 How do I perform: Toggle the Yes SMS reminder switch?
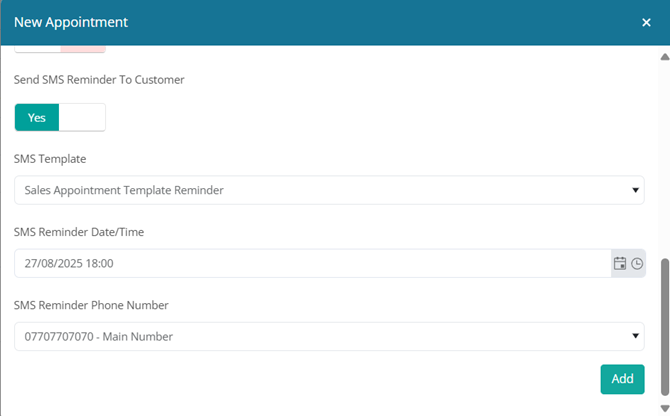37,117
